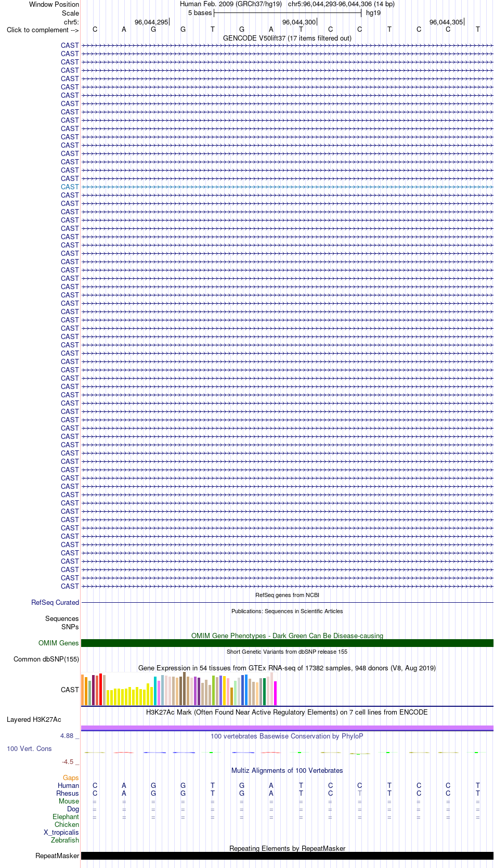
Task: Click the 'Mouse' alignment row label
Action: click(x=69, y=801)
